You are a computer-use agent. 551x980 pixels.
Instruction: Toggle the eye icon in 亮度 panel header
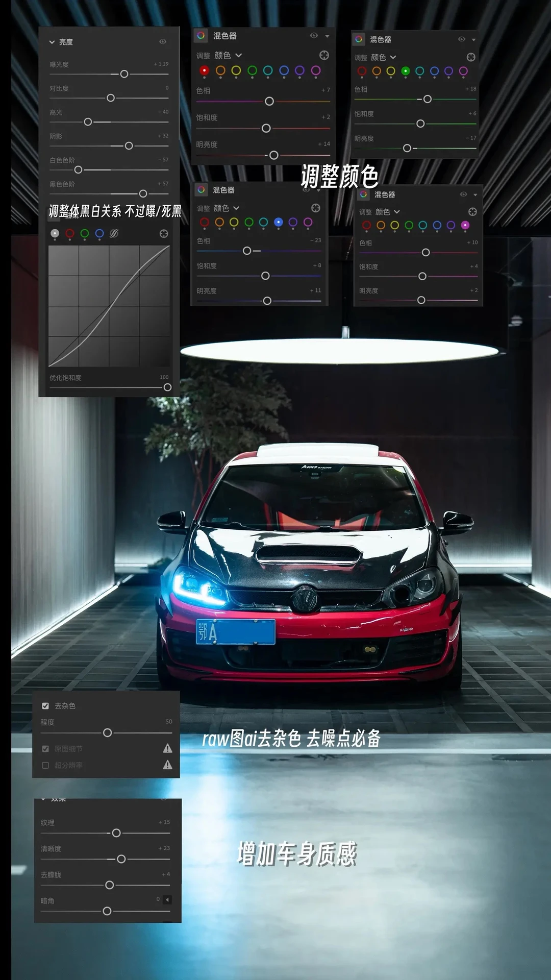coord(163,42)
